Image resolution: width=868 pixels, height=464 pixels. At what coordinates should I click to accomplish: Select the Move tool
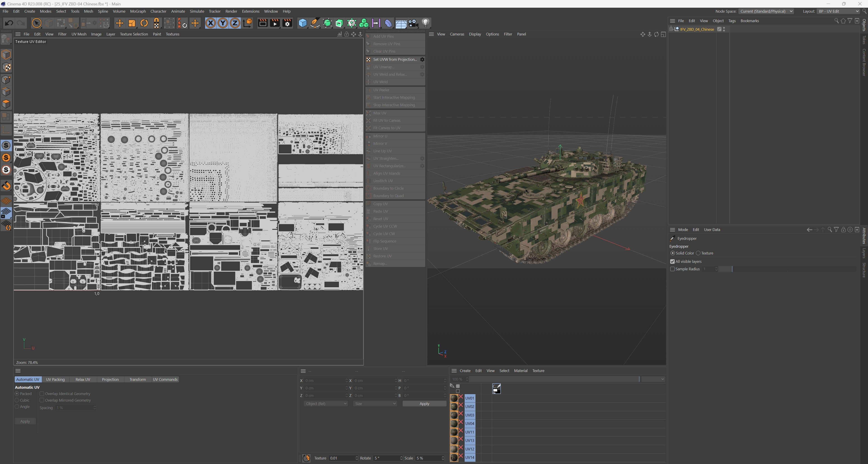click(119, 23)
